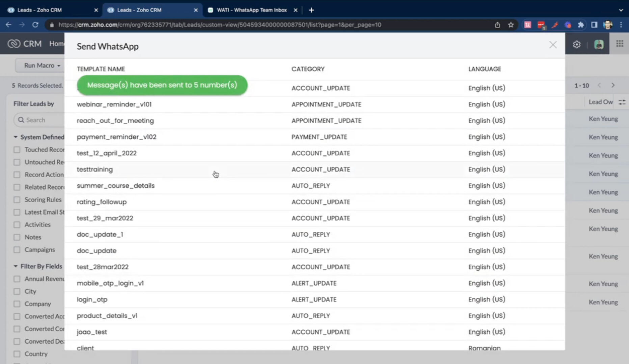Choose the mobile_otp_login_v1 template

314,283
